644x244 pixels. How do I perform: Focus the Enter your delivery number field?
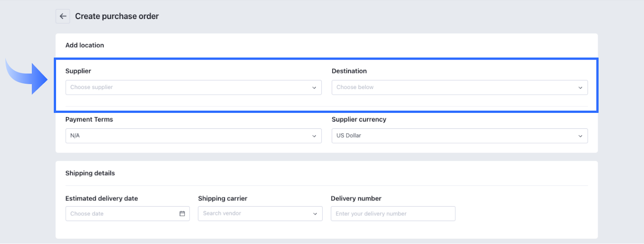[x=393, y=213]
